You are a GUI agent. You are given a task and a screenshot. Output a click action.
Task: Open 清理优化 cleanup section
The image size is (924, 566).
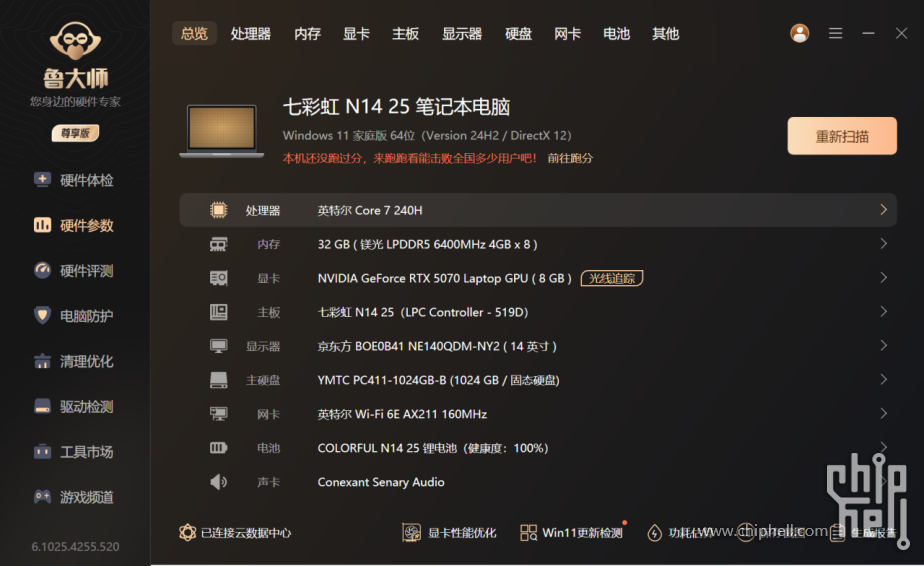pyautogui.click(x=74, y=361)
